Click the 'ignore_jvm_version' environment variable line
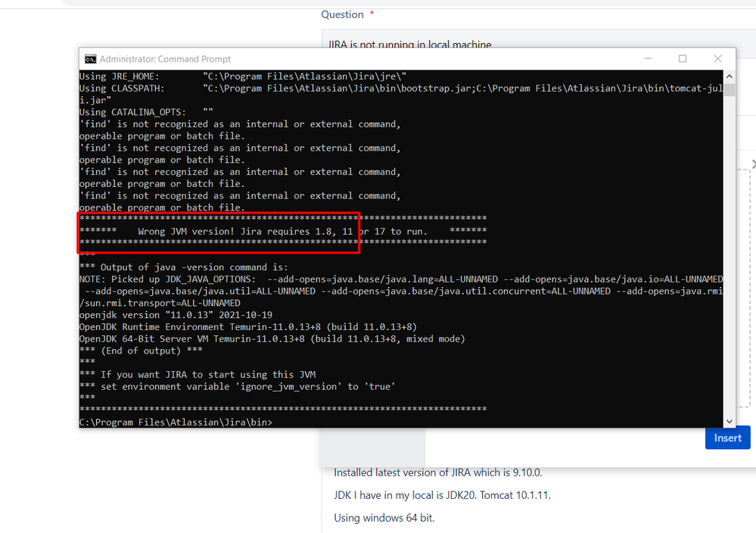The image size is (756, 533). click(237, 386)
